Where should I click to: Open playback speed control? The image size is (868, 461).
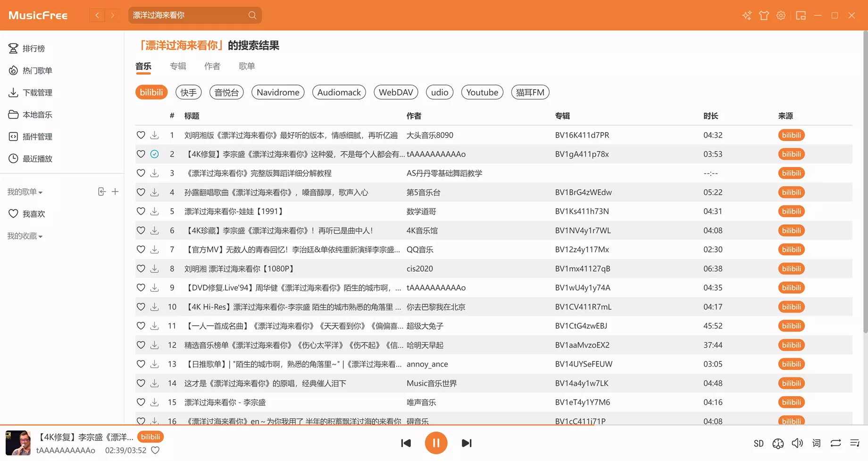[x=777, y=443]
